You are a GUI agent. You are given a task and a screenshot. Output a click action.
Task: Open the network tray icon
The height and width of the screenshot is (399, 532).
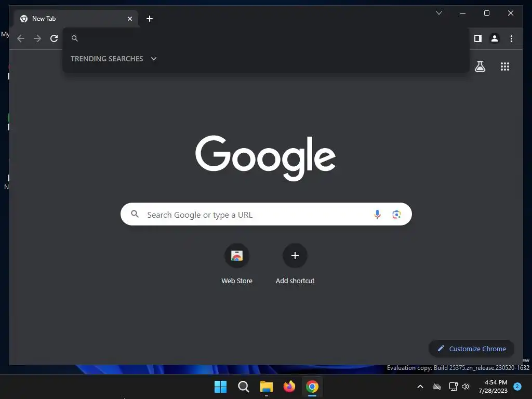click(453, 387)
